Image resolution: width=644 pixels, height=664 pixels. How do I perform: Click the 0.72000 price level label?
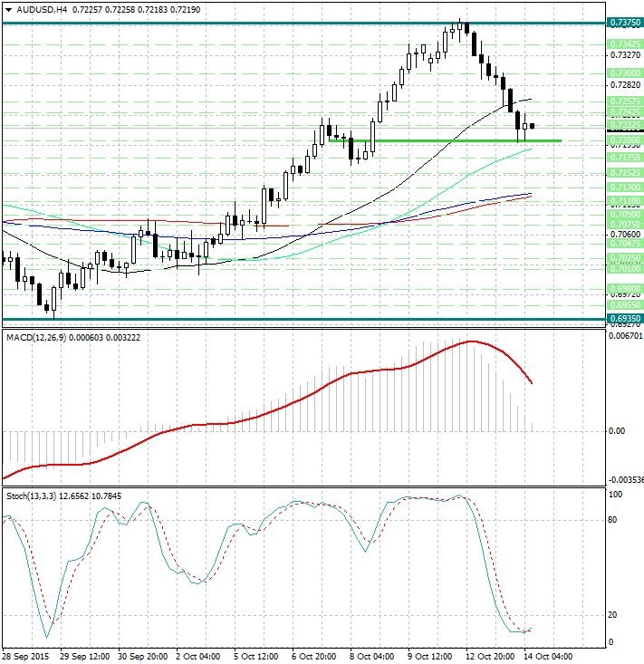tap(625, 140)
